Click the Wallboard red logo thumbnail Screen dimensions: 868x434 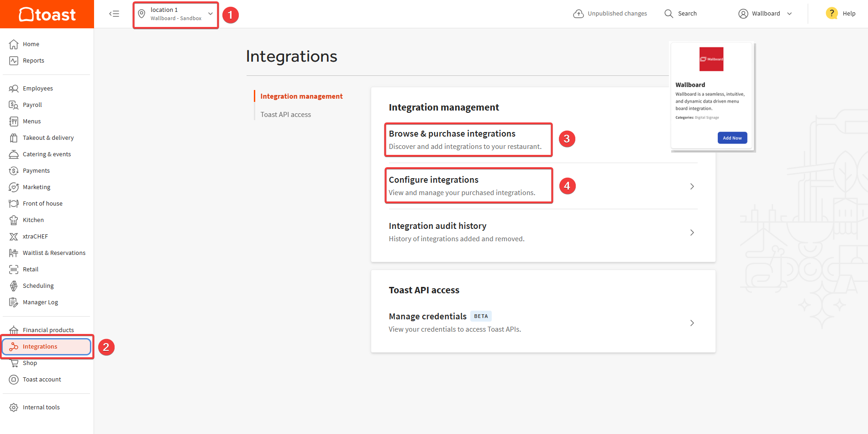711,59
